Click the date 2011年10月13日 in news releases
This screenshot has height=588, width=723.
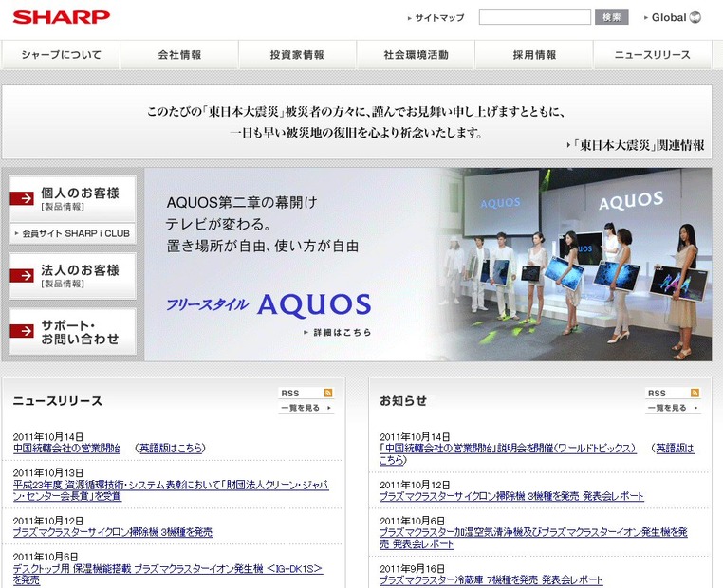click(48, 473)
